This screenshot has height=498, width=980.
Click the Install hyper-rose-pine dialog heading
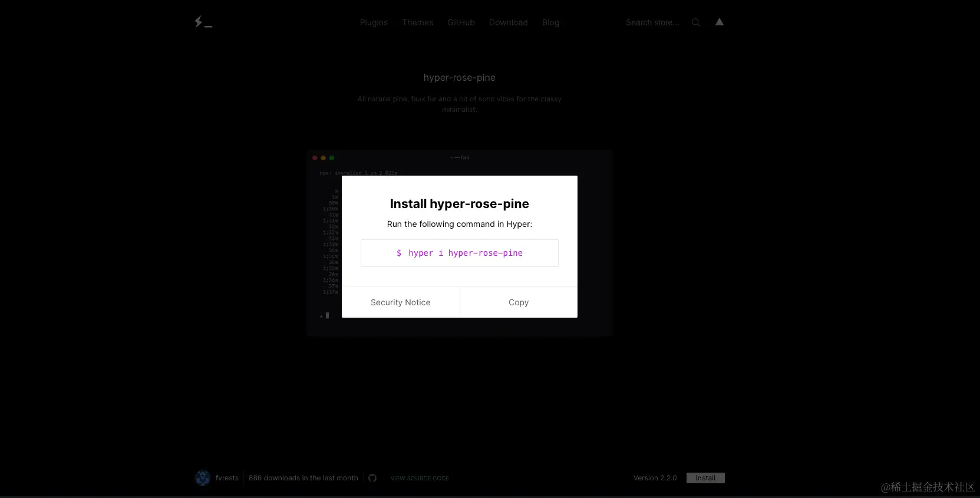(x=460, y=204)
